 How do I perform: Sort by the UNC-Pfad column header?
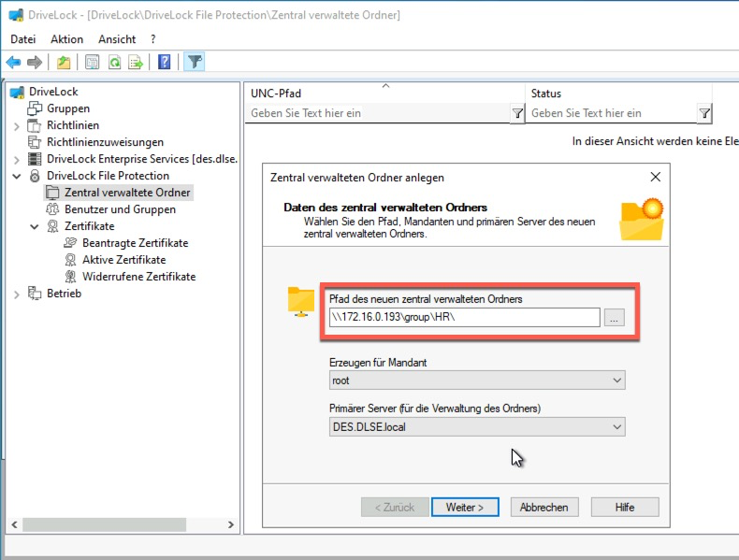[384, 93]
